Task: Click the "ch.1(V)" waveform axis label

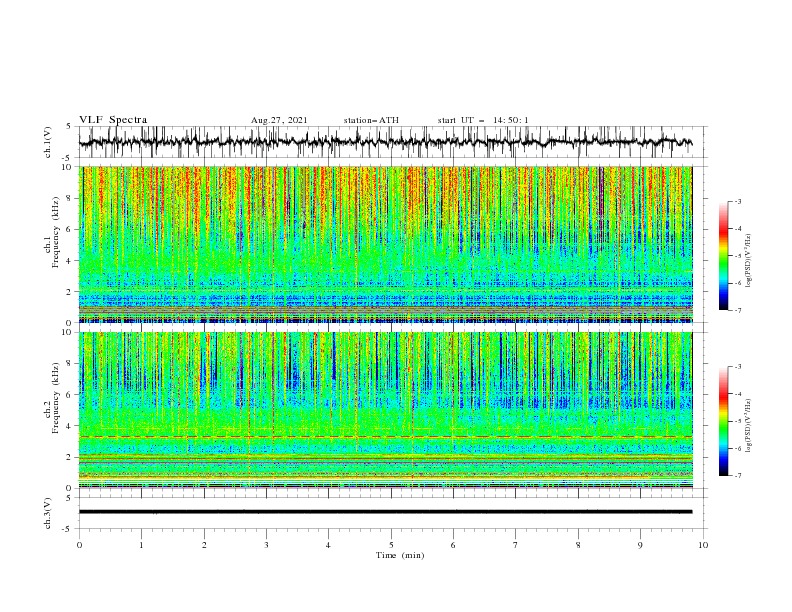Action: [x=48, y=142]
